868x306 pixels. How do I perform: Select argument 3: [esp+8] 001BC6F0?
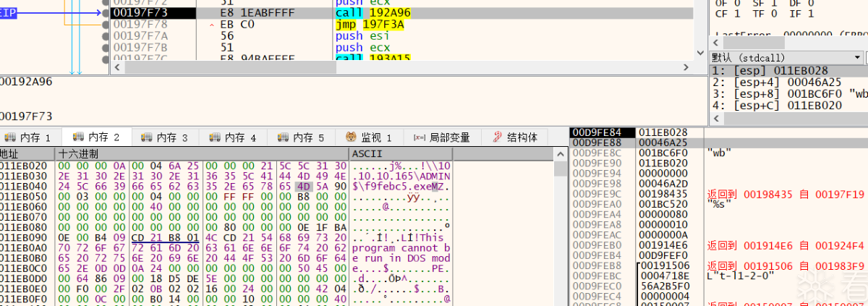(x=789, y=94)
